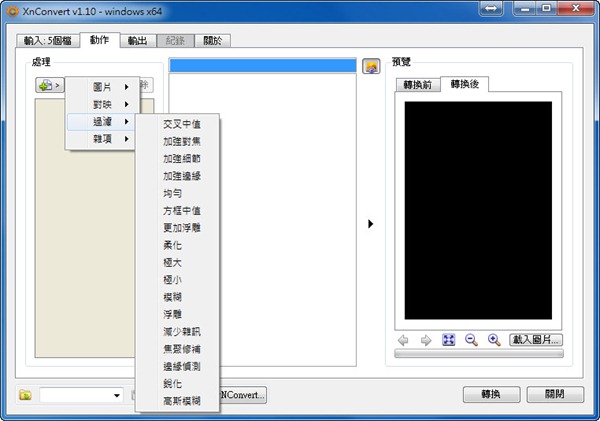This screenshot has height=421, width=600.
Task: Choose the 更加浮雕 filter
Action: [x=182, y=228]
